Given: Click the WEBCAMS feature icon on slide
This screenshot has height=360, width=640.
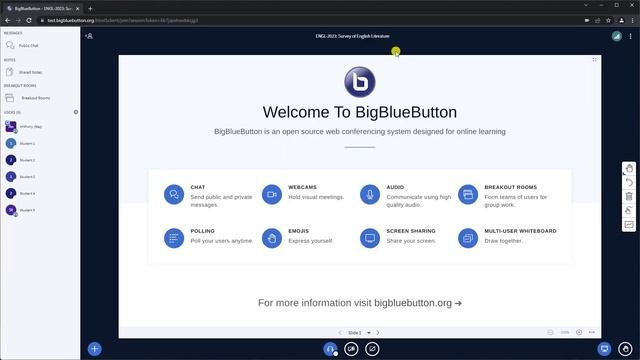Looking at the screenshot, I should pyautogui.click(x=272, y=194).
